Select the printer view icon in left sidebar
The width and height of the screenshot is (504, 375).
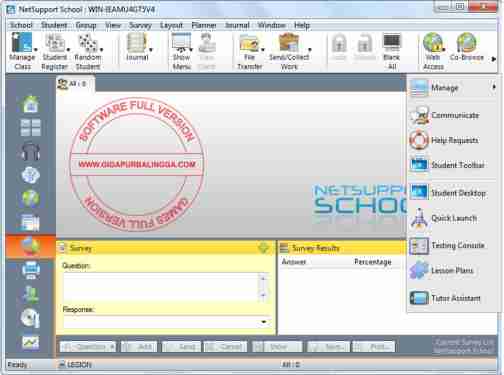click(30, 270)
